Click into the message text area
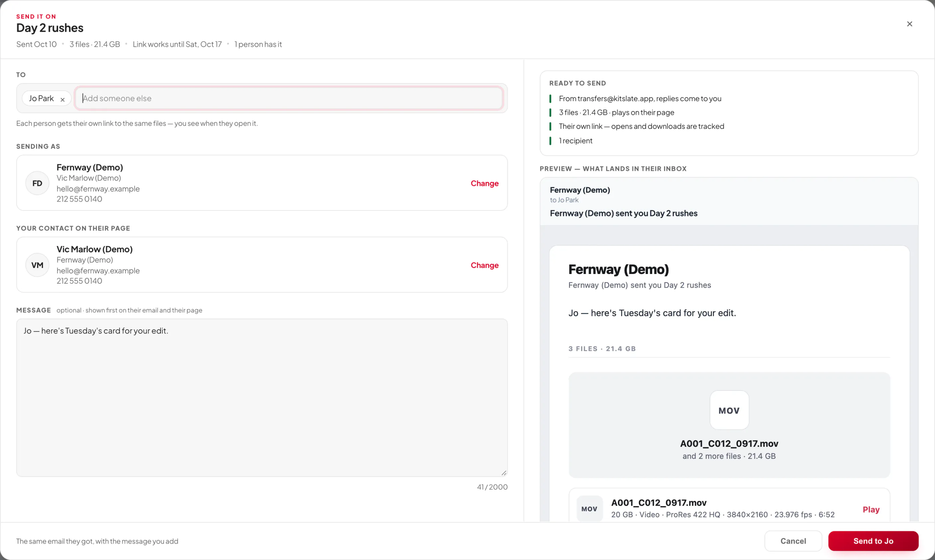 tap(261, 397)
